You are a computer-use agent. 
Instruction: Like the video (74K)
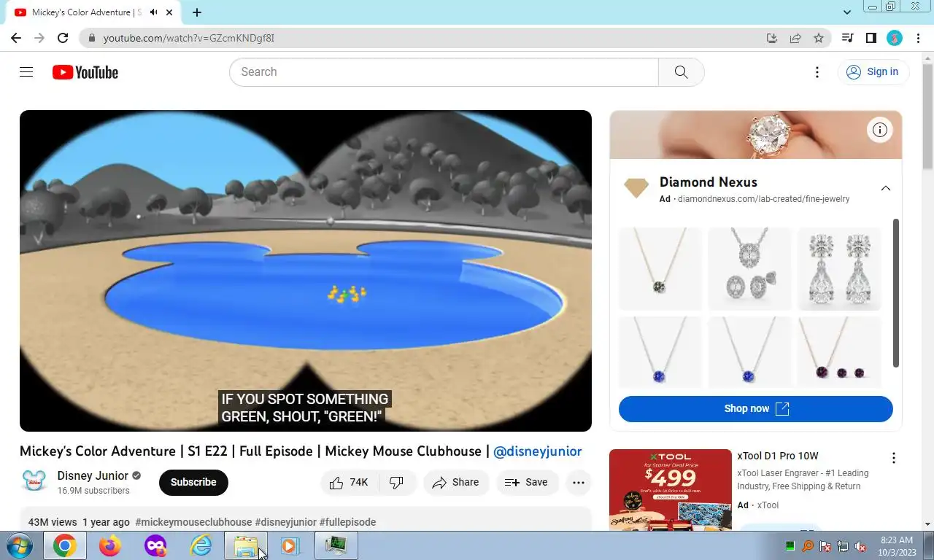350,482
